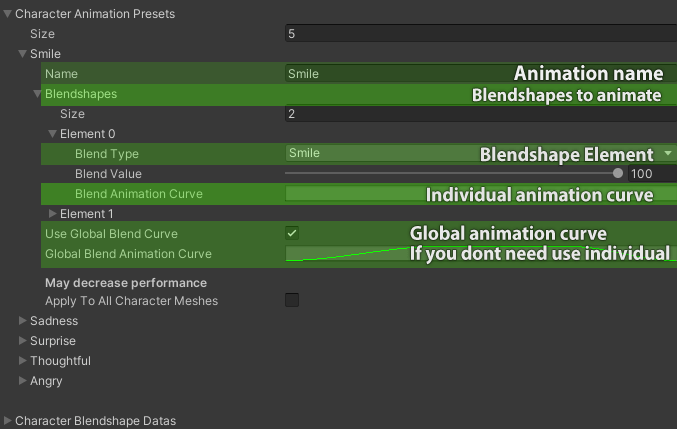
Task: Expand the Thoughtful preset
Action: pyautogui.click(x=23, y=361)
